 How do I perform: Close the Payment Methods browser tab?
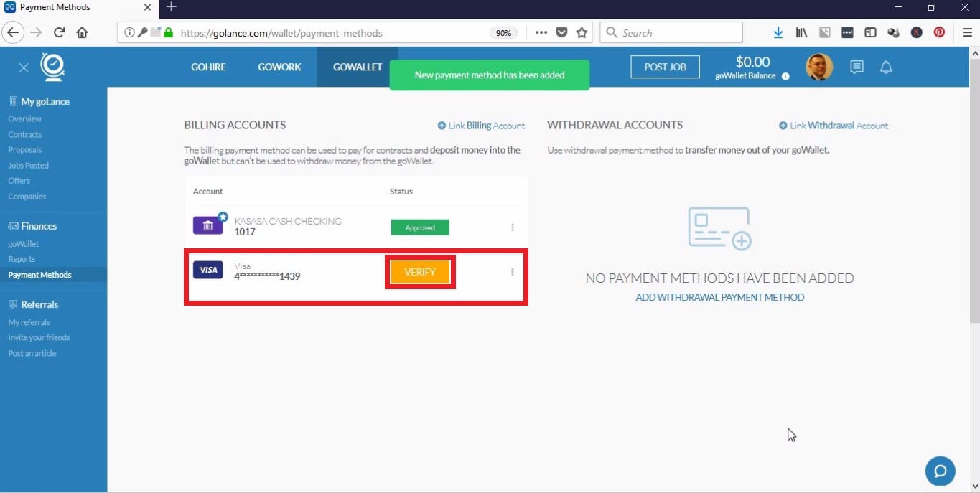[148, 7]
